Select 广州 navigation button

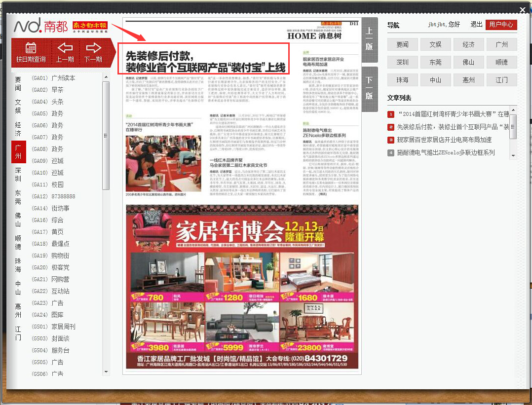pyautogui.click(x=501, y=44)
